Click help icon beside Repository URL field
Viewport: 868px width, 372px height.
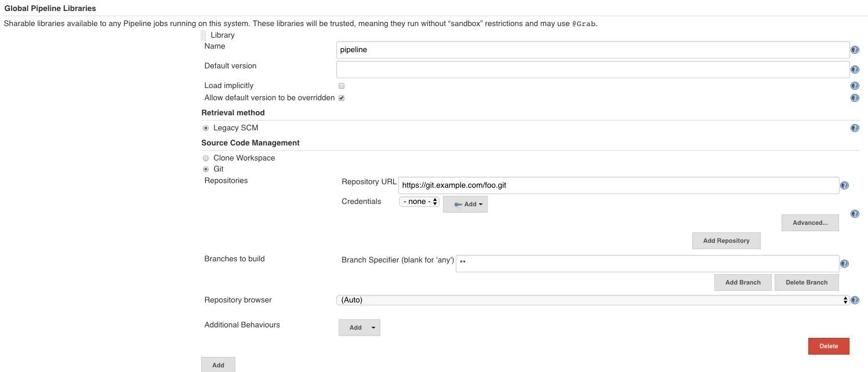844,185
